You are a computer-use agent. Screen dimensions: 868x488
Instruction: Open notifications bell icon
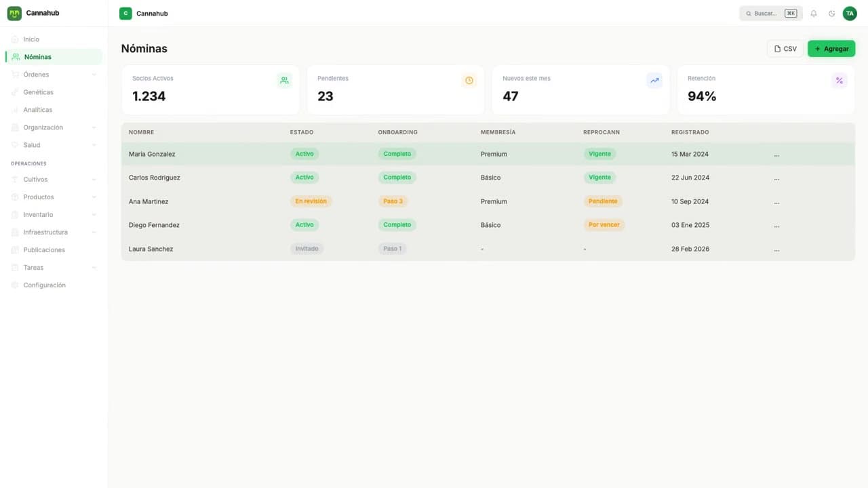point(814,14)
